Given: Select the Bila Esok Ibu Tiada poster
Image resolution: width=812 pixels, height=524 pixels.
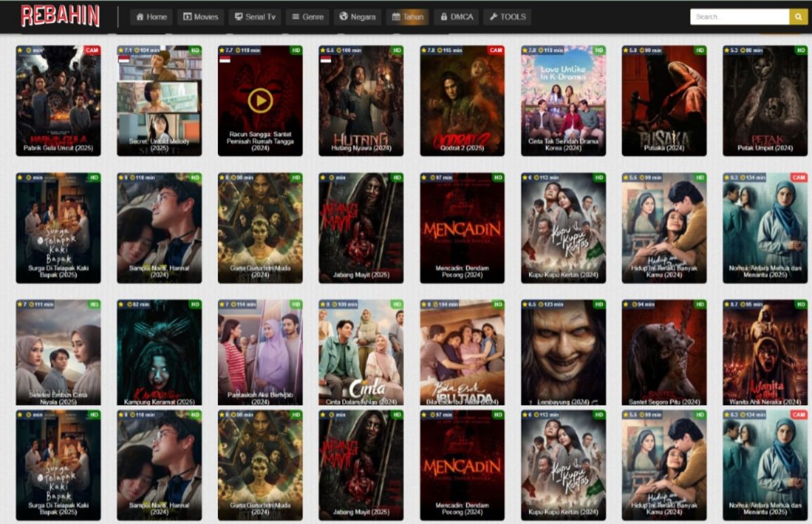Looking at the screenshot, I should (462, 352).
